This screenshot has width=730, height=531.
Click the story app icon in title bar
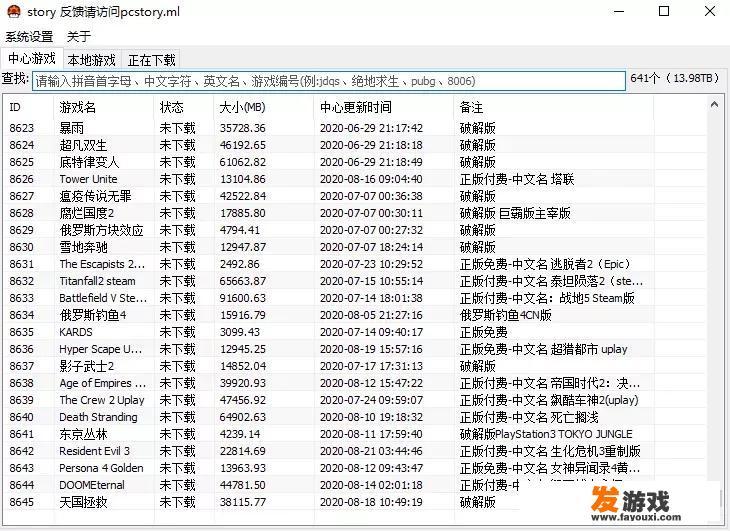point(14,12)
